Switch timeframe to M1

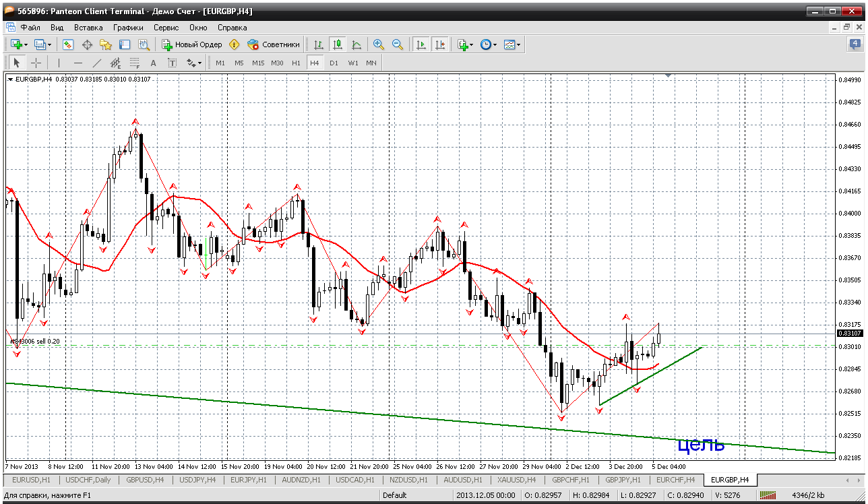pos(220,63)
